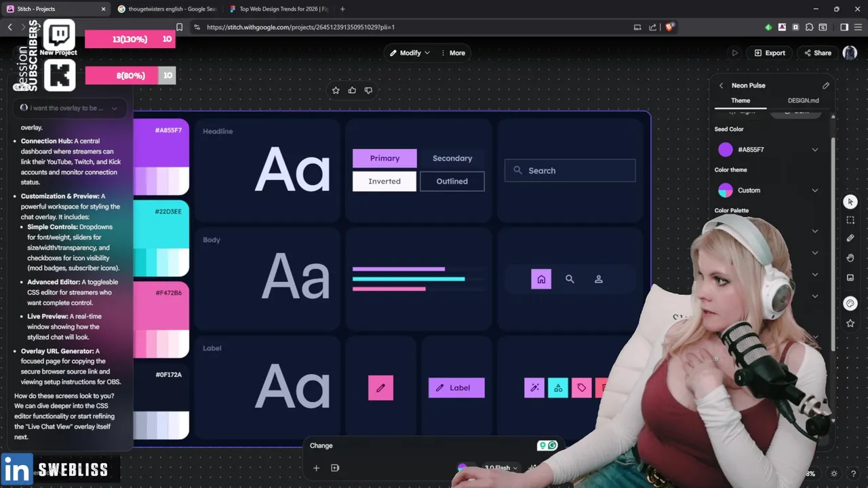Image resolution: width=868 pixels, height=488 pixels.
Task: Click the Share button
Action: click(817, 53)
